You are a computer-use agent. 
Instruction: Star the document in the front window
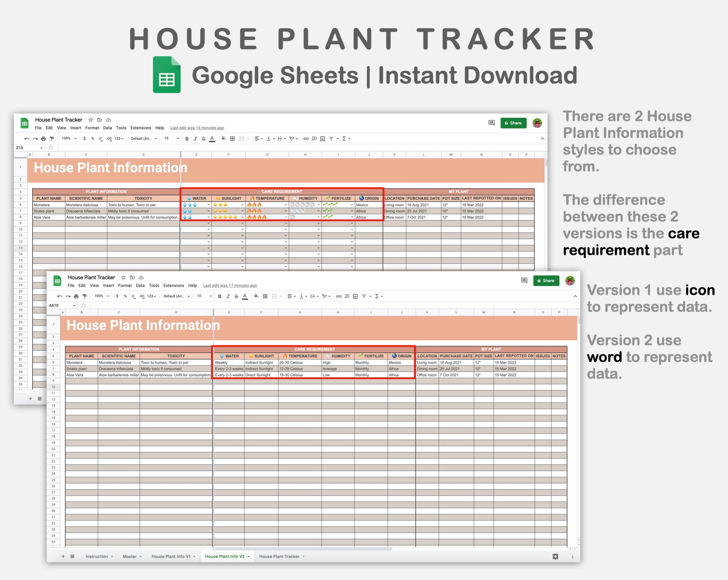(123, 277)
